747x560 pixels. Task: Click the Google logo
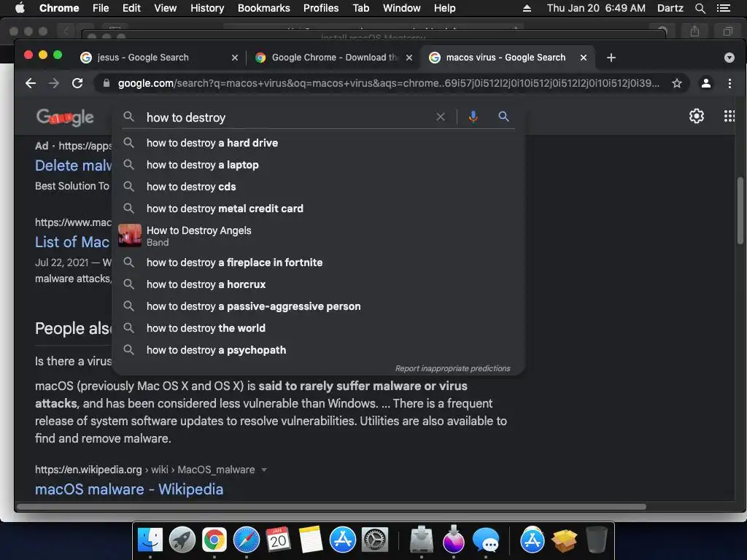[x=65, y=117]
